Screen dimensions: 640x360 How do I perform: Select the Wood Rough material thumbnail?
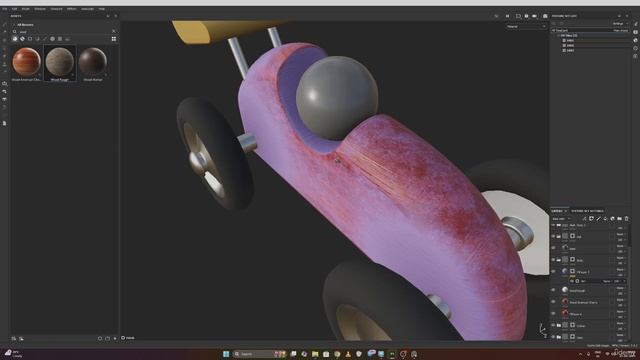pyautogui.click(x=60, y=62)
